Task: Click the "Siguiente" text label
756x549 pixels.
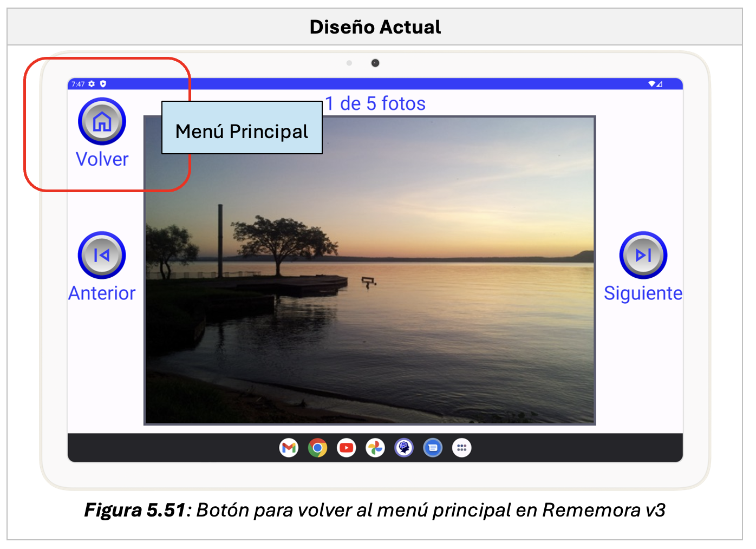Action: pyautogui.click(x=643, y=293)
